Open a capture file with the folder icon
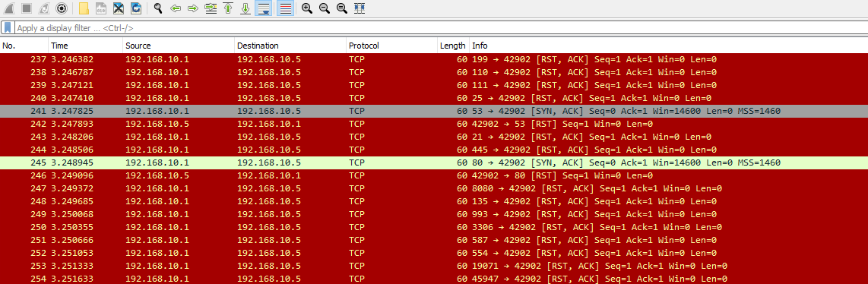This screenshot has height=284, width=868. pyautogui.click(x=84, y=8)
